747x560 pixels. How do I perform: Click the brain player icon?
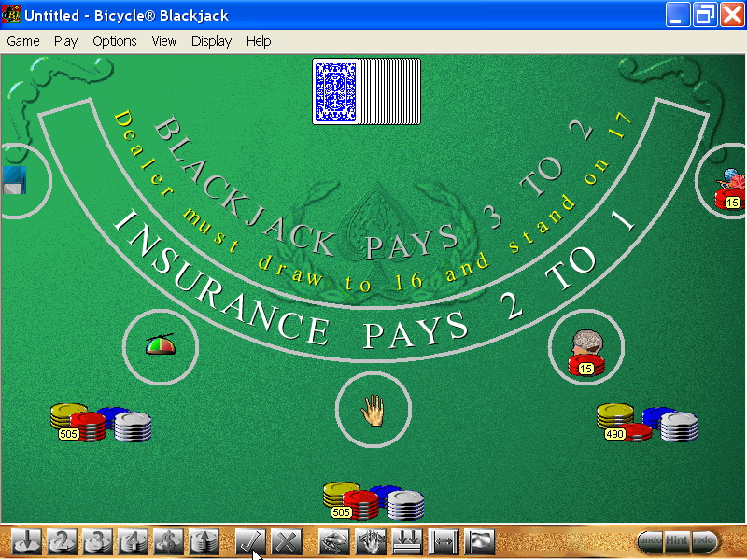tap(587, 342)
